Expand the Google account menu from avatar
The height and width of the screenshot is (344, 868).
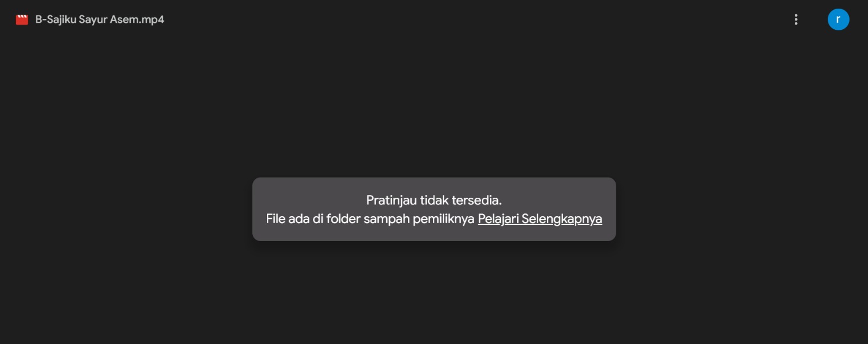tap(838, 20)
